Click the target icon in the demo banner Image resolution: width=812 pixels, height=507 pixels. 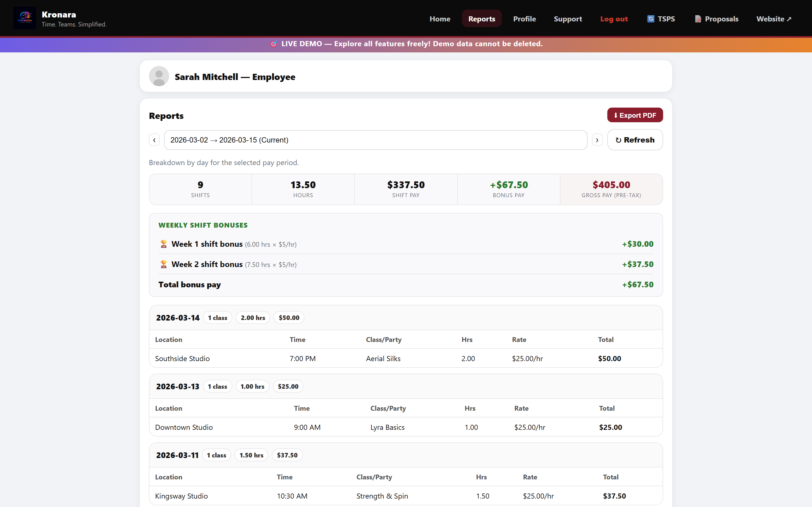(x=274, y=44)
